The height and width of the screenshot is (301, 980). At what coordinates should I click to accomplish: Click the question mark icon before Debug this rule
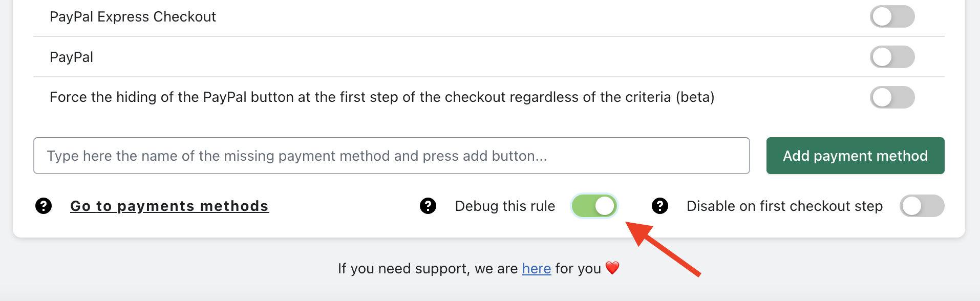(x=428, y=206)
